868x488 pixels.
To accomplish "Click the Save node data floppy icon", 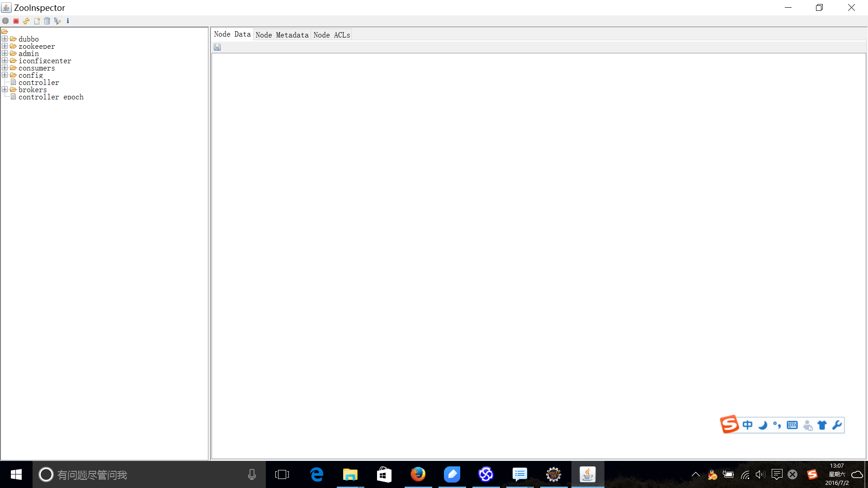I will click(217, 47).
